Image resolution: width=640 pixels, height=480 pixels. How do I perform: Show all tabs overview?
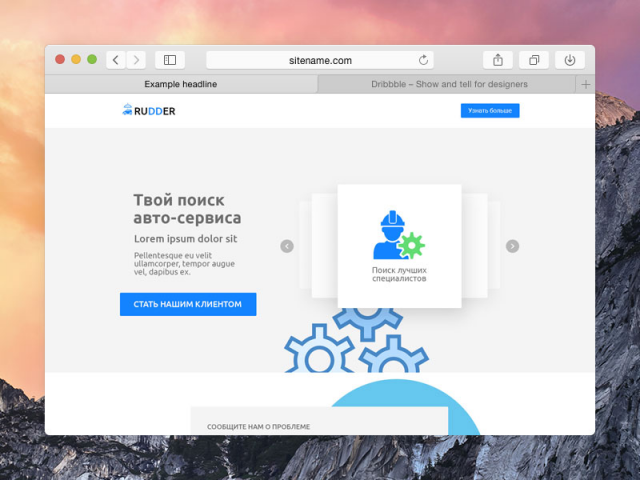(x=533, y=60)
